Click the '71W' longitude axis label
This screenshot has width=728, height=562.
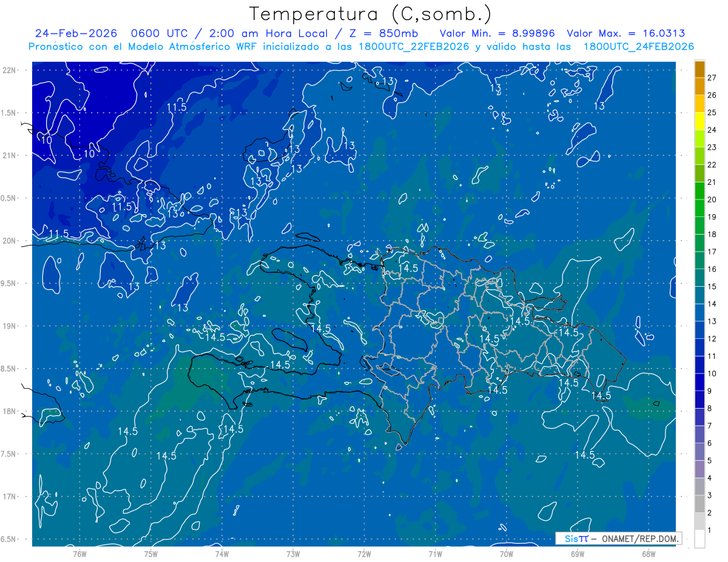(435, 554)
